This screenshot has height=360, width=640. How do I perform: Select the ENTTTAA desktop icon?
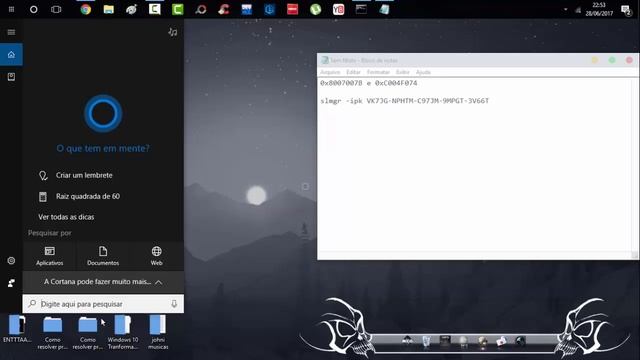pos(17,329)
